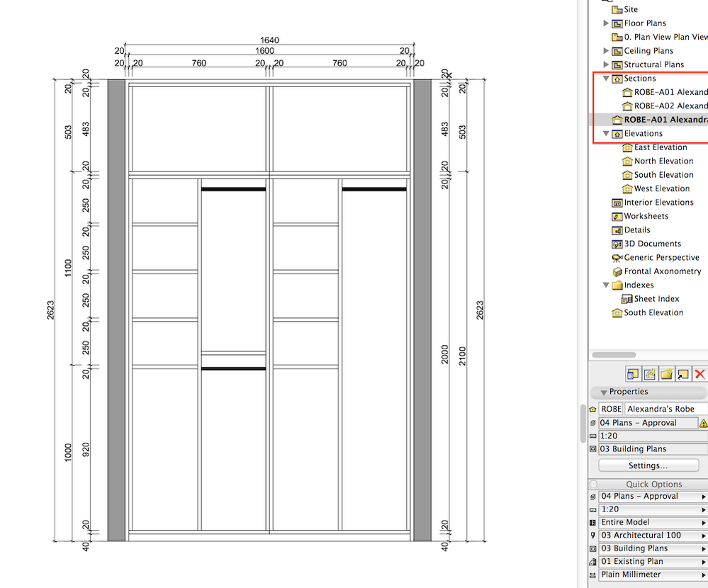Click the horizontal scrollbar above the toolbar icons
Image resolution: width=708 pixels, height=588 pixels.
point(614,354)
